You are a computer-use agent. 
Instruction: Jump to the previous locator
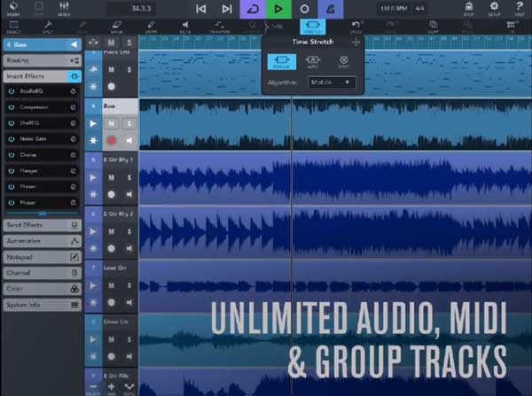[x=201, y=10]
